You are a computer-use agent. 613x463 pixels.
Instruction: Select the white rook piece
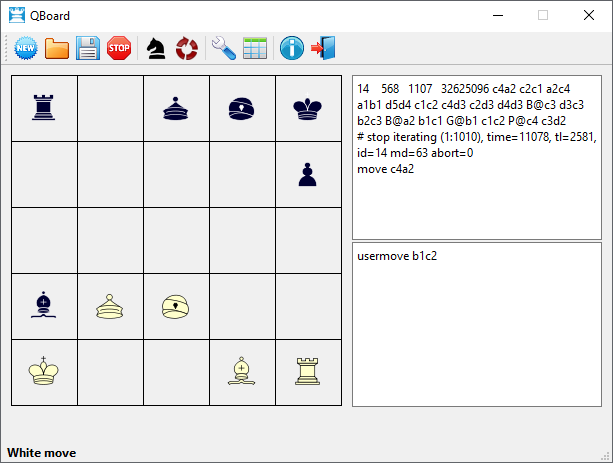(x=307, y=371)
